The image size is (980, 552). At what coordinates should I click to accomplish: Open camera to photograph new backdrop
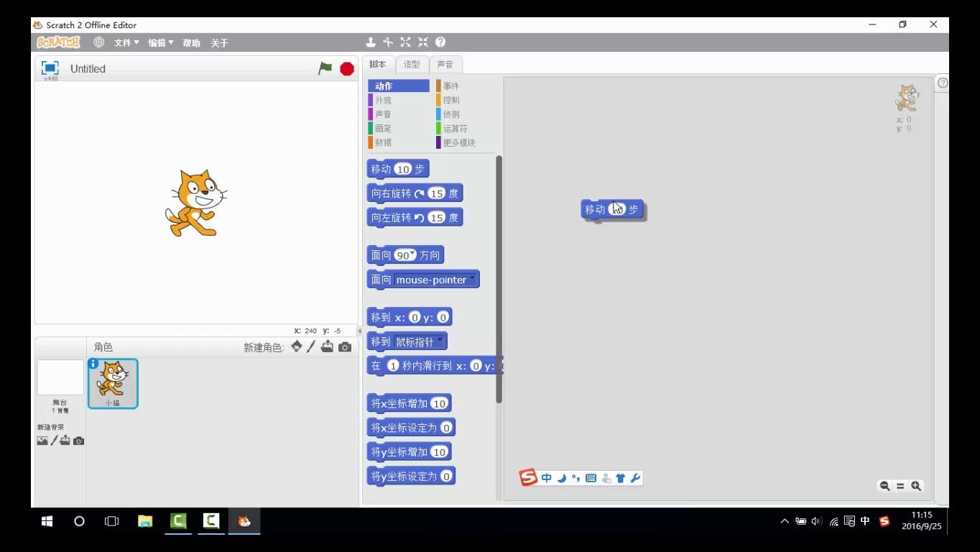[77, 440]
